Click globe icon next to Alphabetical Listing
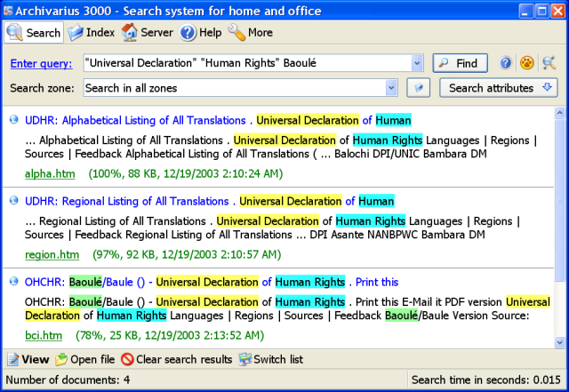The width and height of the screenshot is (569, 392). 14,119
